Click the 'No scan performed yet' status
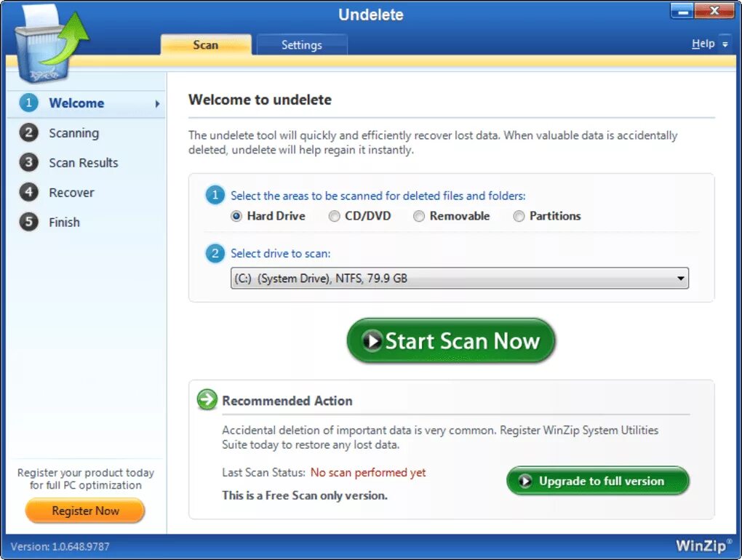The width and height of the screenshot is (742, 560). pyautogui.click(x=368, y=473)
